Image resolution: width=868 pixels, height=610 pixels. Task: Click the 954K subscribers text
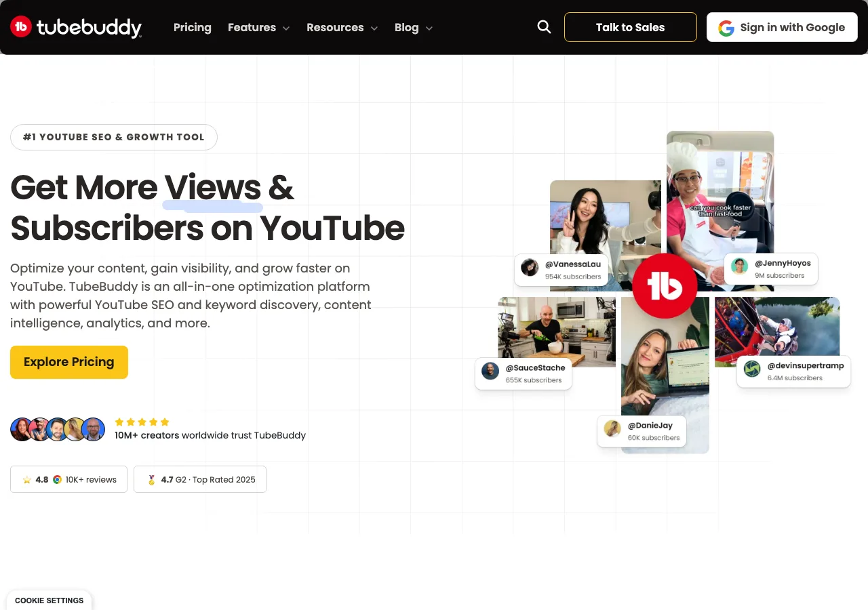pyautogui.click(x=573, y=277)
